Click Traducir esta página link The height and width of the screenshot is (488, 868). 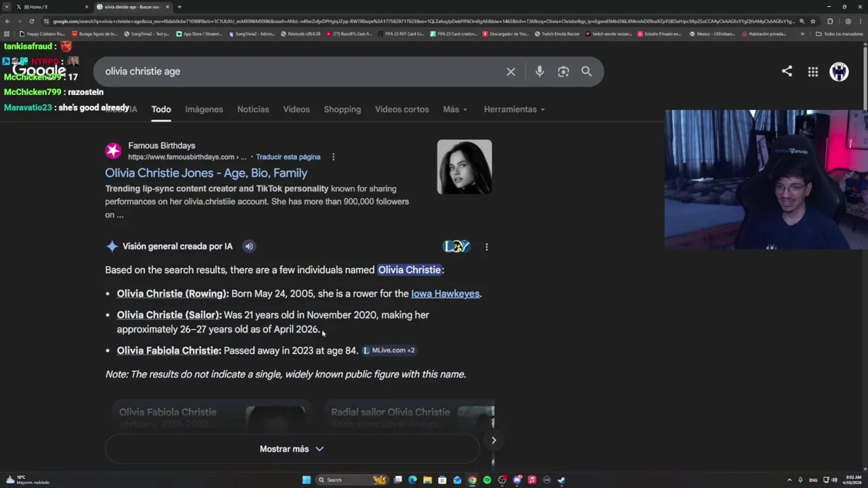pyautogui.click(x=288, y=157)
